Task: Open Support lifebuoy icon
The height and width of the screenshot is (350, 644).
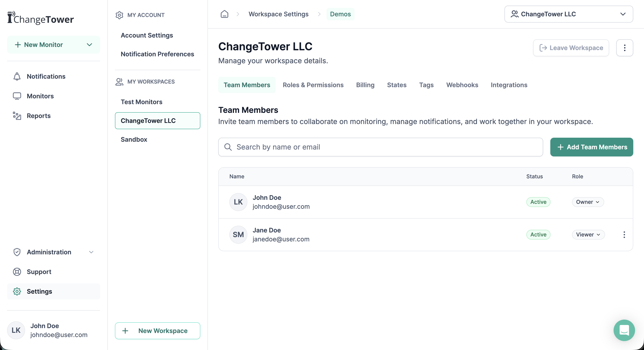Action: pos(17,272)
